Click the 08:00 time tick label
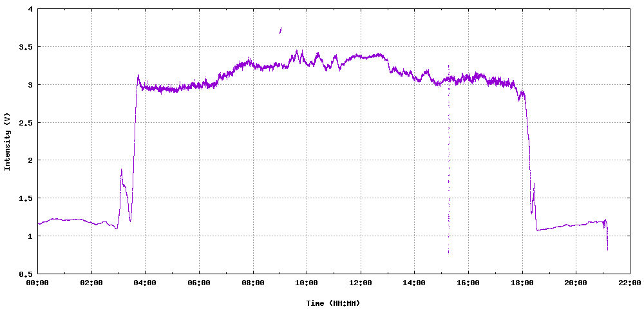 253,283
